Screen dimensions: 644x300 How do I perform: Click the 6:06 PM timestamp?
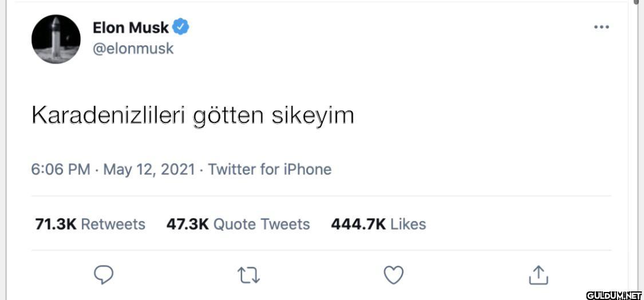[60, 169]
